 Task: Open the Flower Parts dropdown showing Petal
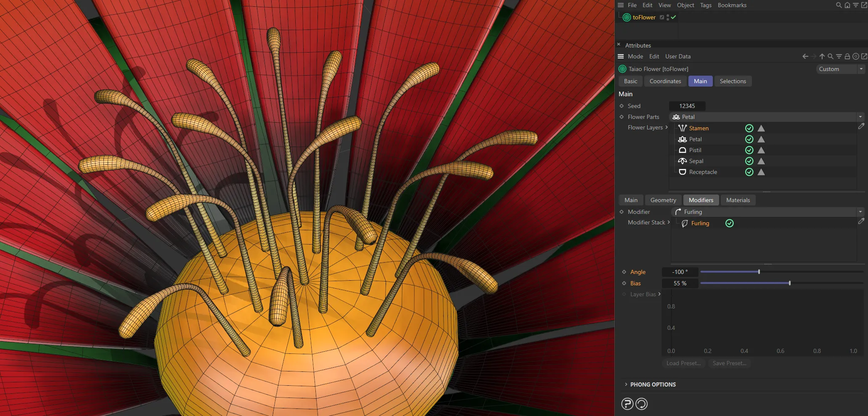(x=860, y=117)
